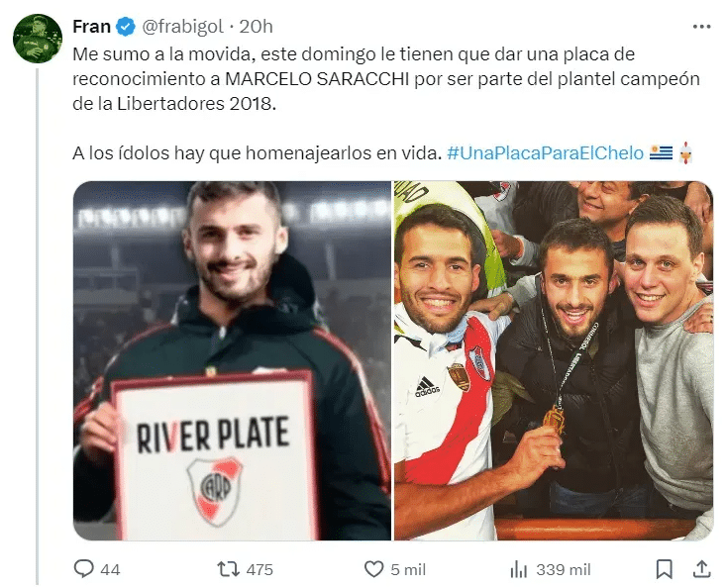Image resolution: width=726 pixels, height=588 pixels.
Task: Click the tweet text about MARCELO SARACCHI
Action: (x=386, y=79)
